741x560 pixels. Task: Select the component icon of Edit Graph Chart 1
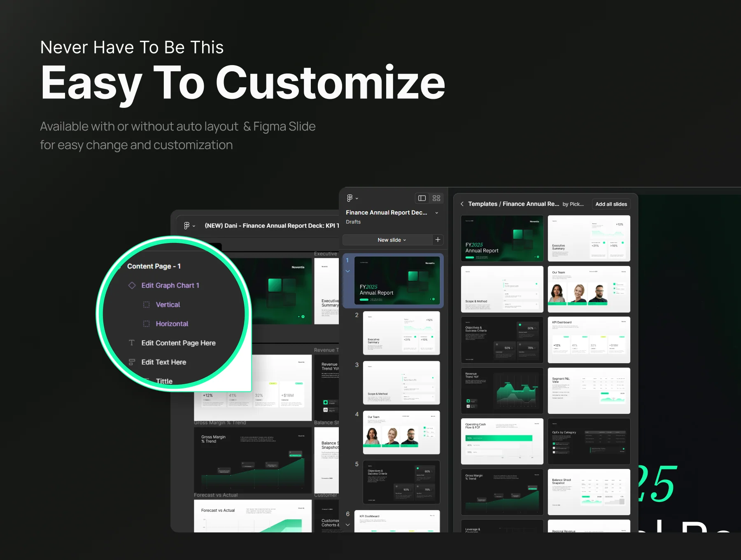point(132,285)
